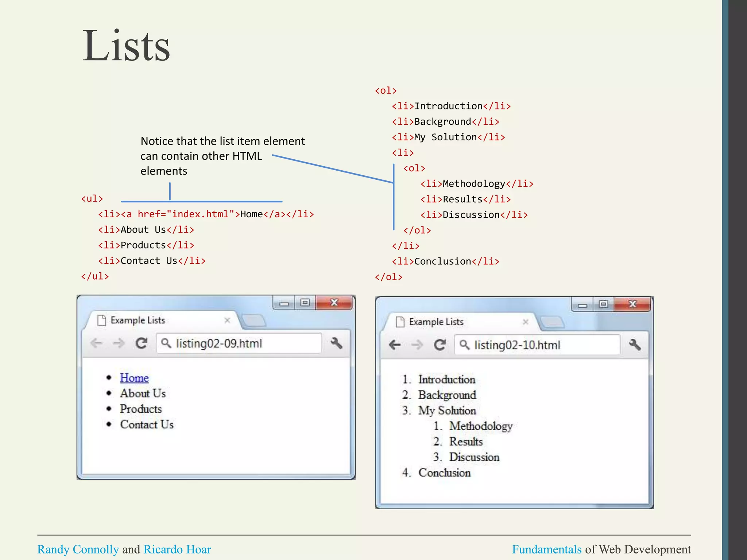Image resolution: width=747 pixels, height=560 pixels.
Task: Close the left Example Lists tab
Action: (227, 320)
